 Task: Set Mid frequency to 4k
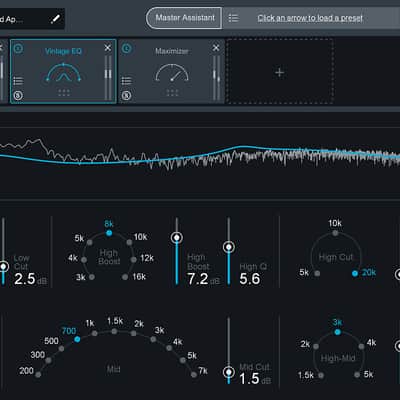point(169,348)
